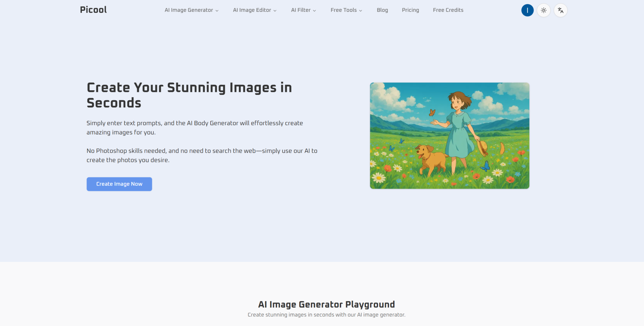
Task: Click the AI Image Generator Playground heading
Action: click(326, 304)
